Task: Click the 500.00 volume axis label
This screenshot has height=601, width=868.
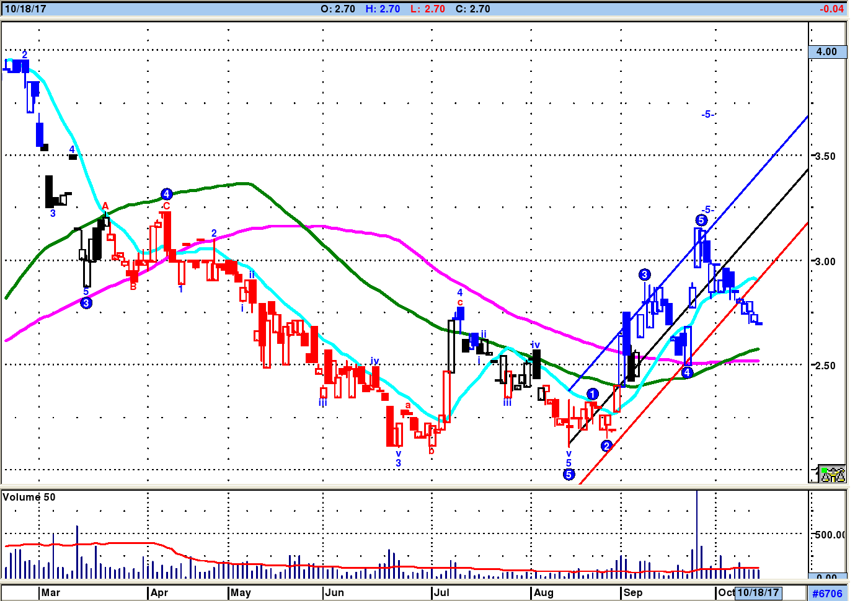Action: click(x=829, y=535)
